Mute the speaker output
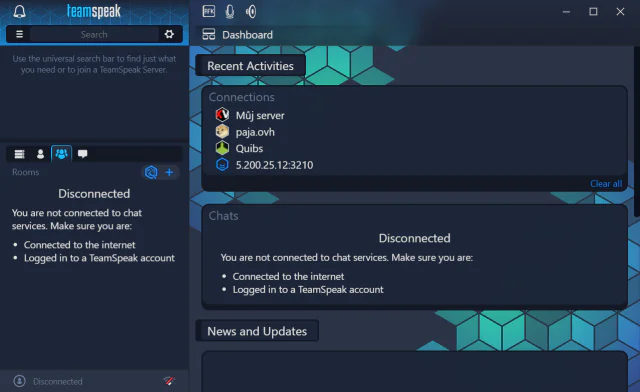Viewport: 640px width, 392px height. tap(251, 11)
